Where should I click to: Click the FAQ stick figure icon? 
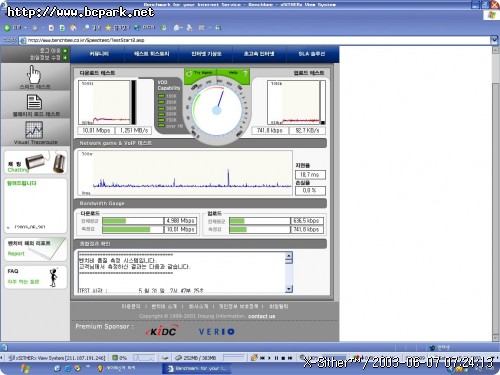53,277
